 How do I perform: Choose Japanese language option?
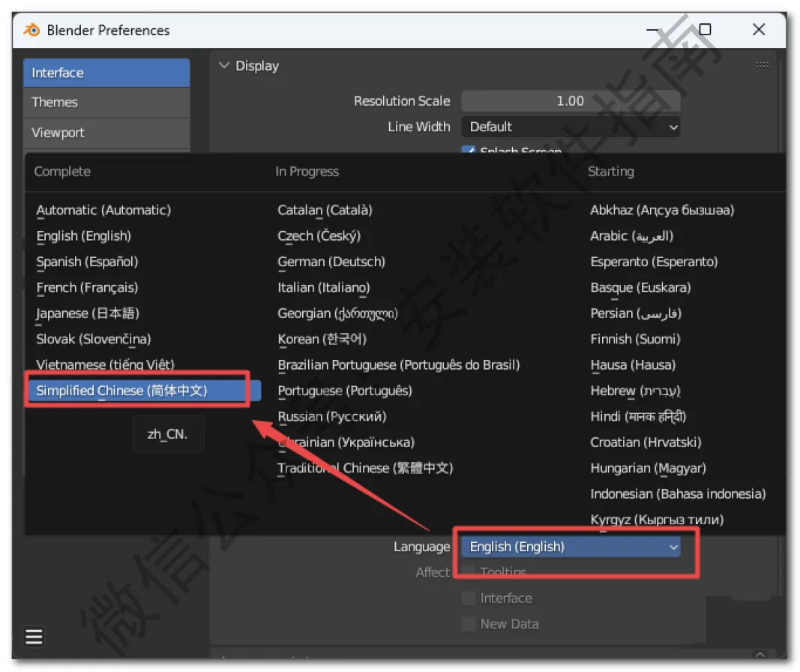point(88,313)
